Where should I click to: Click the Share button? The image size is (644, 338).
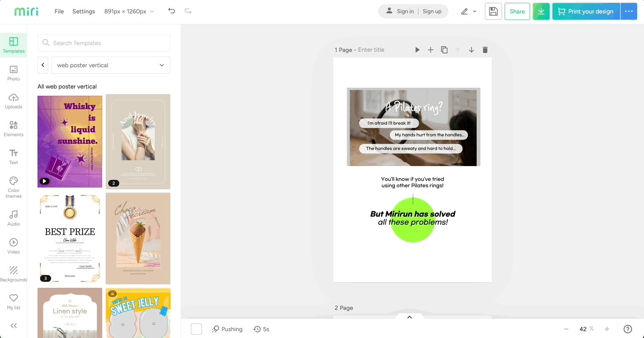(x=517, y=11)
